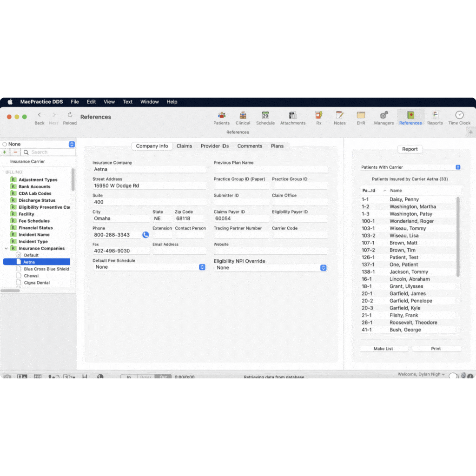This screenshot has height=476, width=476.
Task: Open the None selector dropdown in sidebar
Action: [x=72, y=144]
